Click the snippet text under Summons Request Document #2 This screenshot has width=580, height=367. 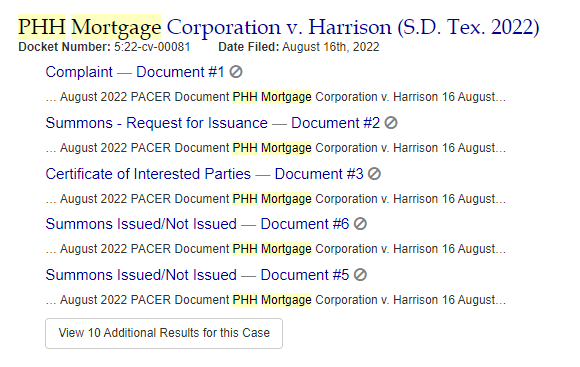pyautogui.click(x=276, y=148)
